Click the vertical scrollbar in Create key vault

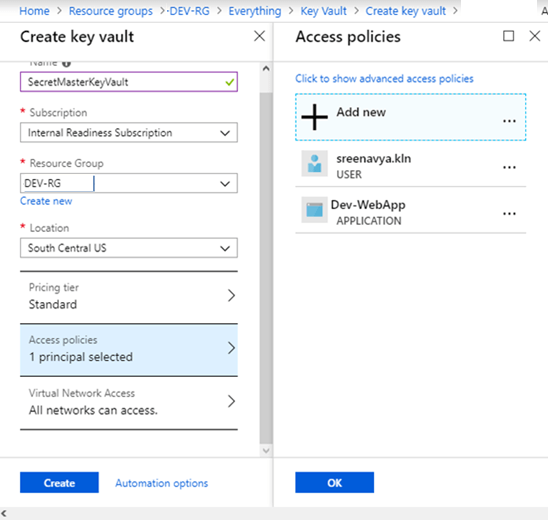click(x=266, y=268)
